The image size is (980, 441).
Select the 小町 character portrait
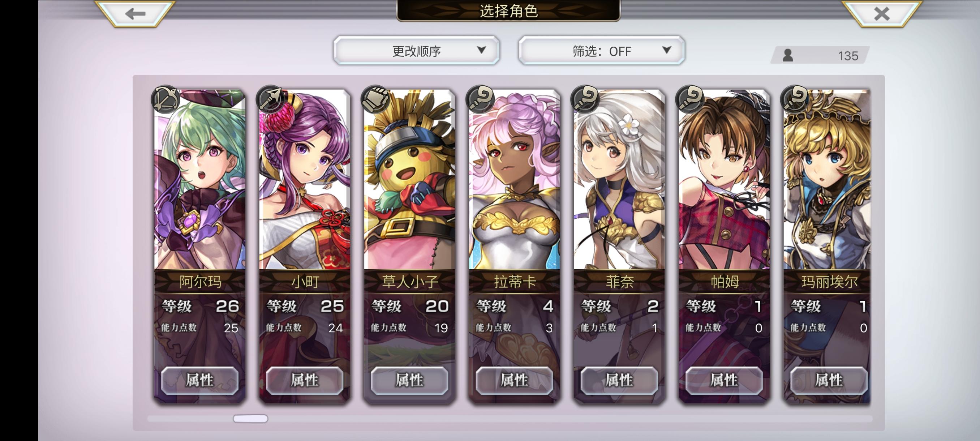coord(305,180)
